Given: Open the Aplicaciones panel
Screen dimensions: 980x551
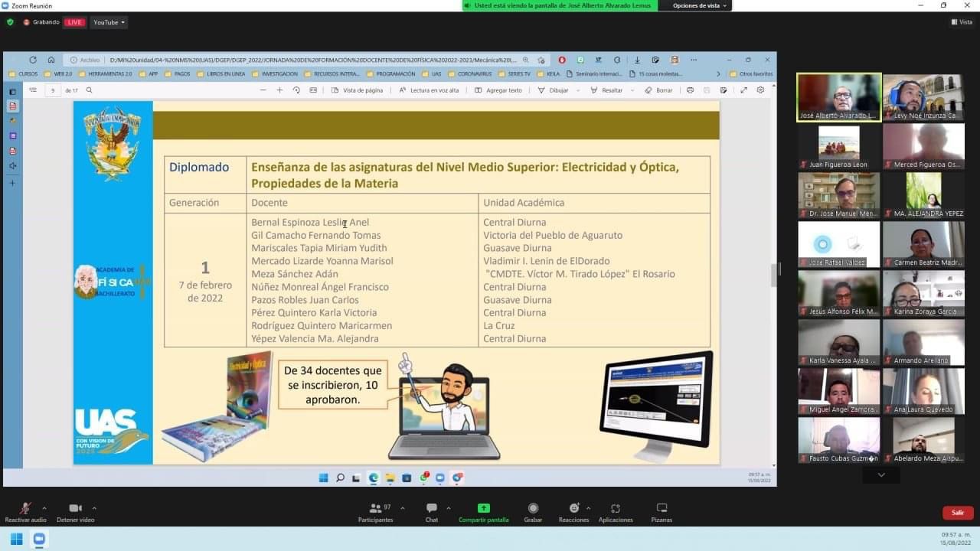Looking at the screenshot, I should 616,509.
